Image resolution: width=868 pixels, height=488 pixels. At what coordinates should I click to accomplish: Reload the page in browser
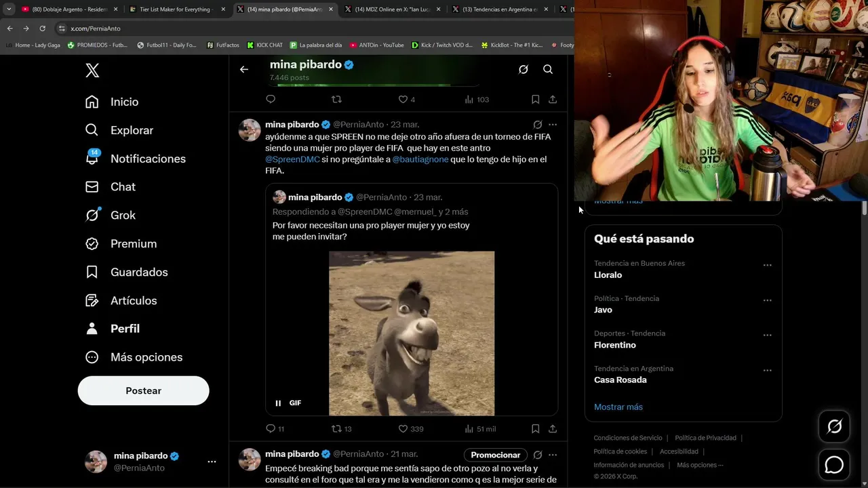coord(42,28)
